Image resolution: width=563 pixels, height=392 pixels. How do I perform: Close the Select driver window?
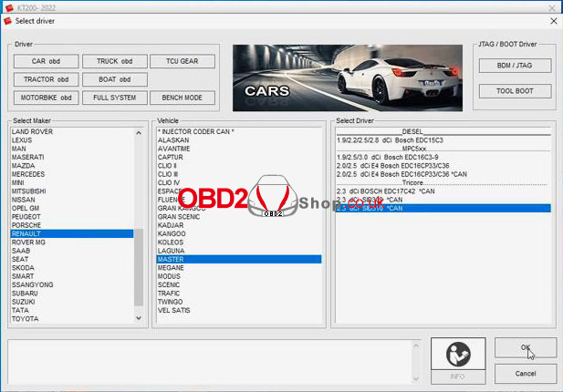point(549,19)
